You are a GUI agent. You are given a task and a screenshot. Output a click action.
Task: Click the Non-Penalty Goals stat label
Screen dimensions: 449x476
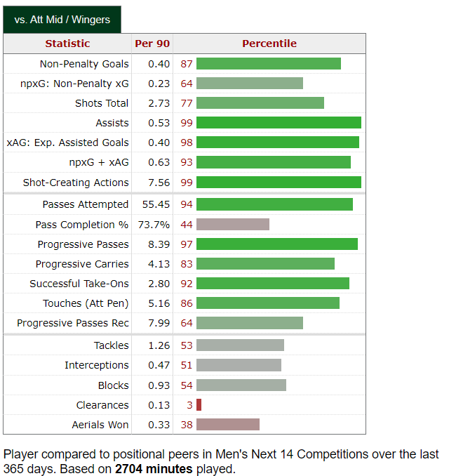click(x=84, y=64)
